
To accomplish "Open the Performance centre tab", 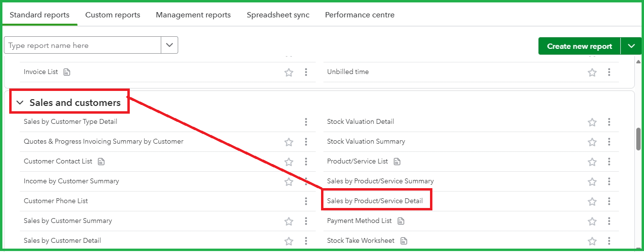I will pos(360,15).
